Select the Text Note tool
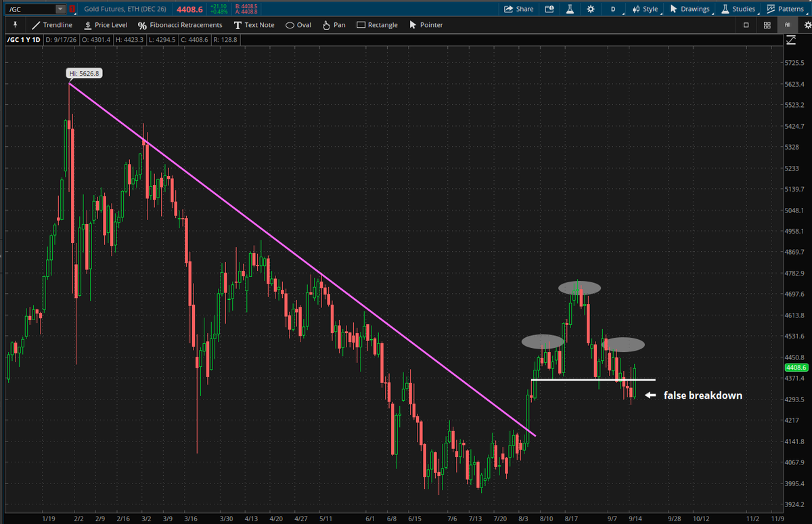Screen dimensions: 812x524 tap(254, 25)
